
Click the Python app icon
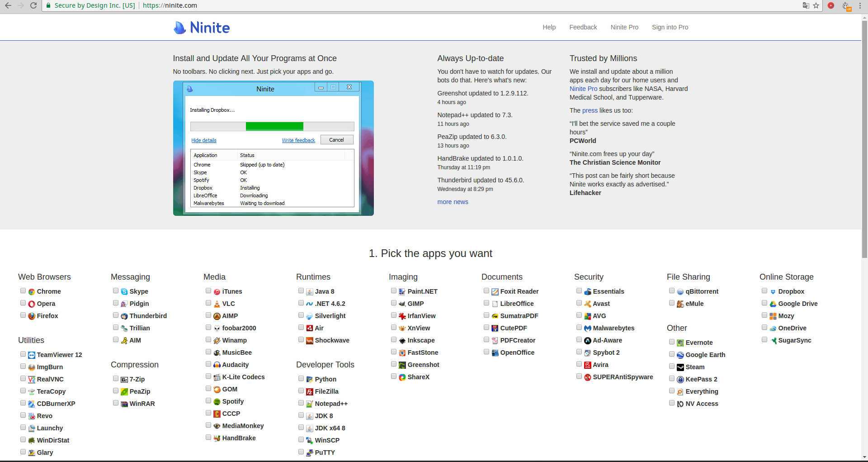click(310, 380)
